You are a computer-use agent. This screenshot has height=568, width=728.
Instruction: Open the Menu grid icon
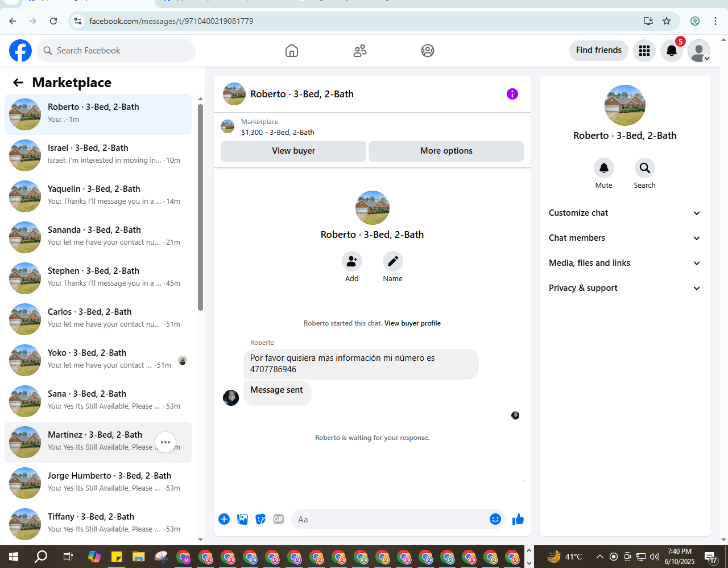[644, 51]
